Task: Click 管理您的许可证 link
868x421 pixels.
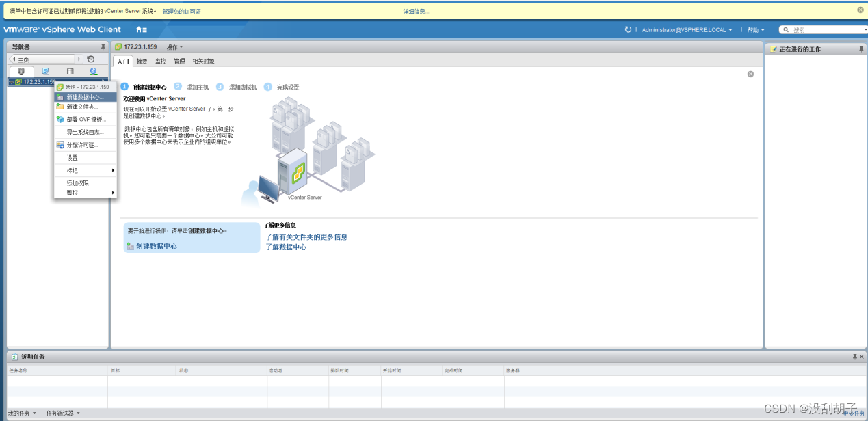Action: pyautogui.click(x=181, y=12)
